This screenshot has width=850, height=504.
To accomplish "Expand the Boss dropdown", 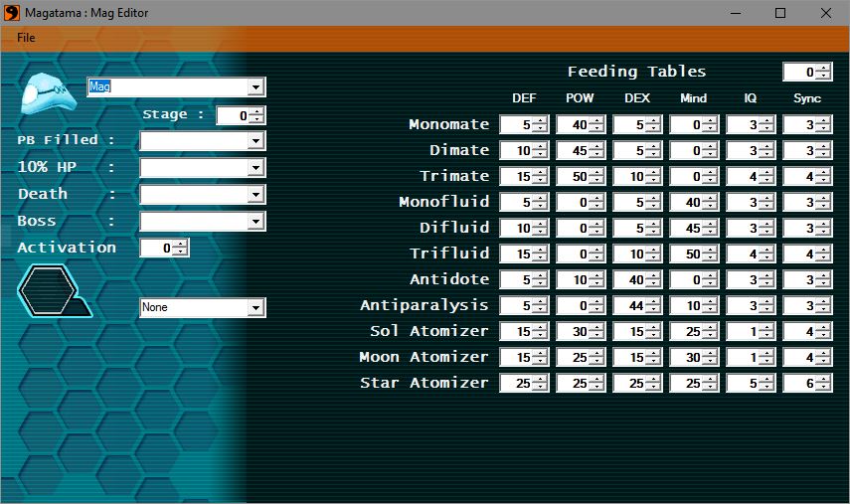I will pyautogui.click(x=255, y=221).
